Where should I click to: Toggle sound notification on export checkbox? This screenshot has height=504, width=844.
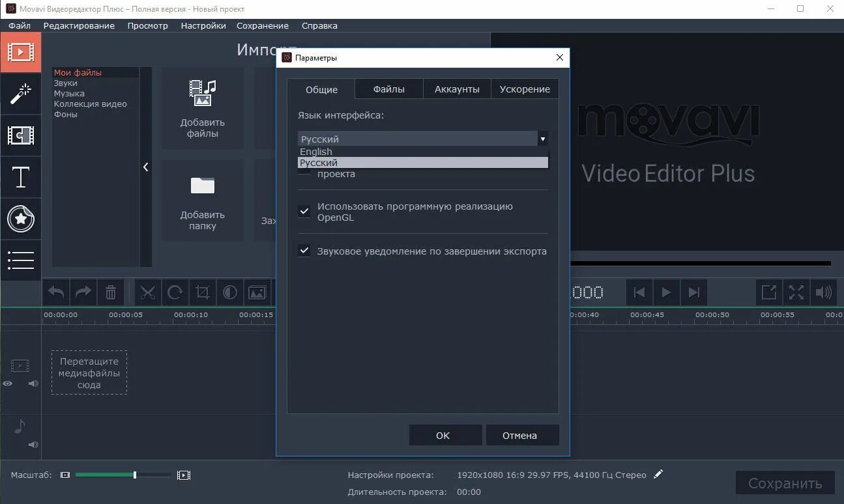click(x=304, y=251)
